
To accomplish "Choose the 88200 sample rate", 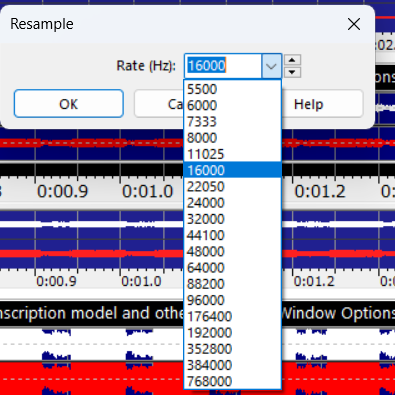I will 232,284.
